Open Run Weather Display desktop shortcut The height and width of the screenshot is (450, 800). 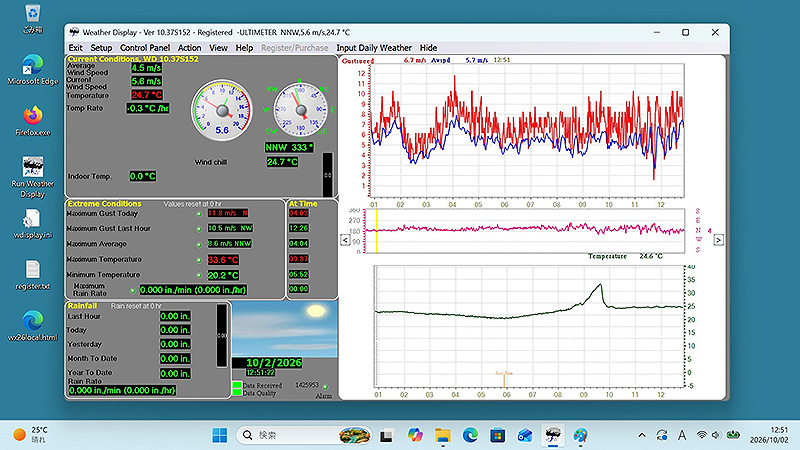(33, 177)
